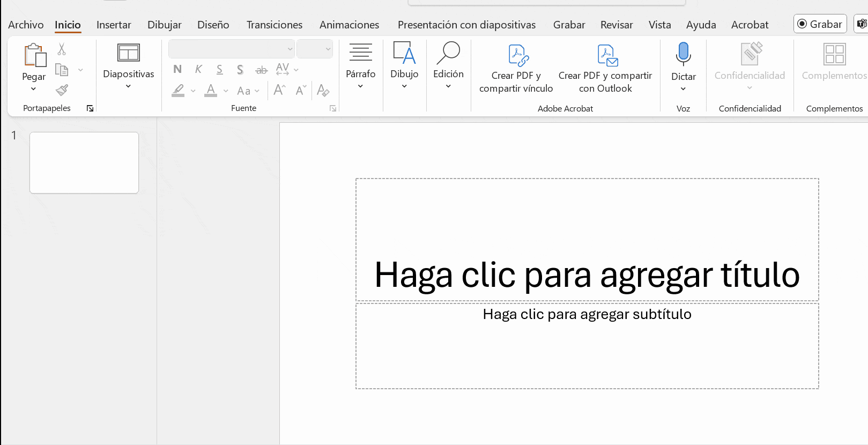The image size is (868, 445).
Task: Start voice dictation with Dictar microphone
Action: coord(683,54)
